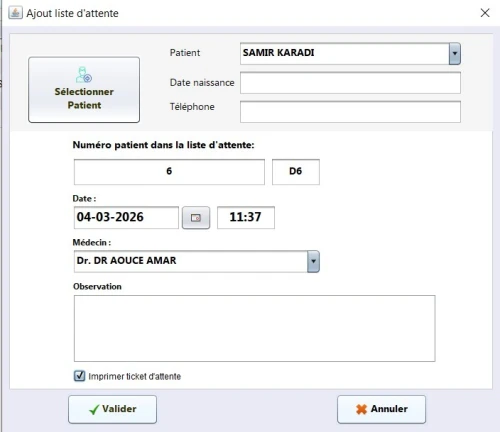Viewport: 500px width, 432px height.
Task: Click the Numéro patient dans la liste d'attente label
Action: [x=163, y=145]
